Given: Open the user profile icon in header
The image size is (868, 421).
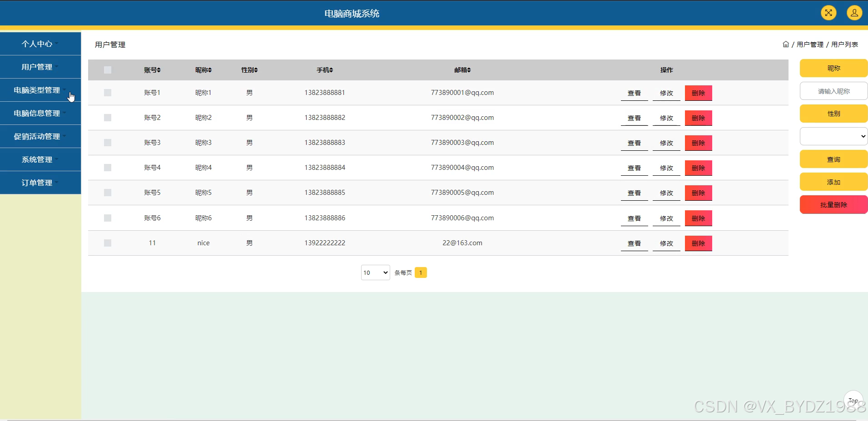Looking at the screenshot, I should tap(854, 13).
